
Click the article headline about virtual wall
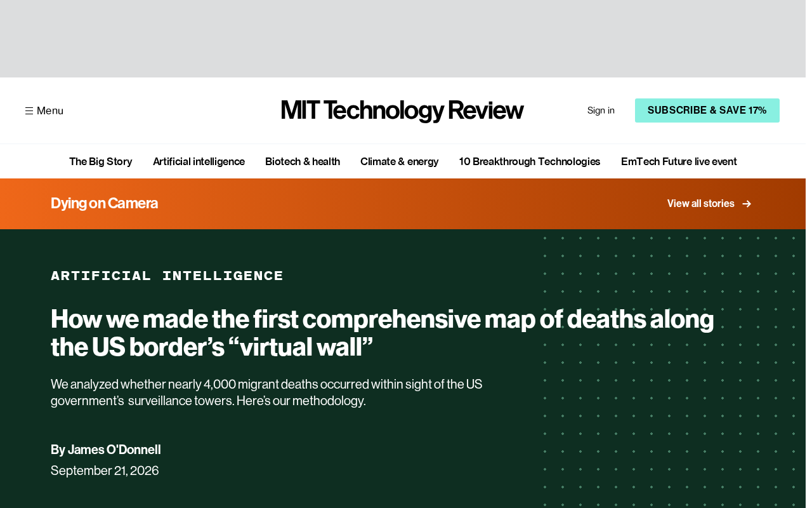coord(383,333)
